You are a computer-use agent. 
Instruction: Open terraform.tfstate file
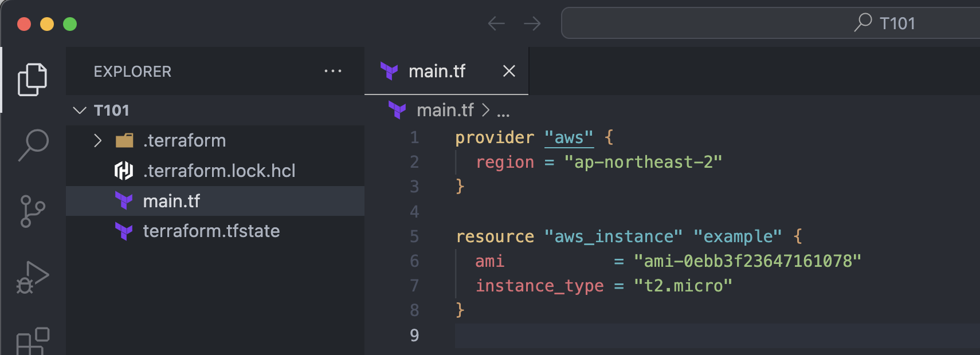(215, 231)
